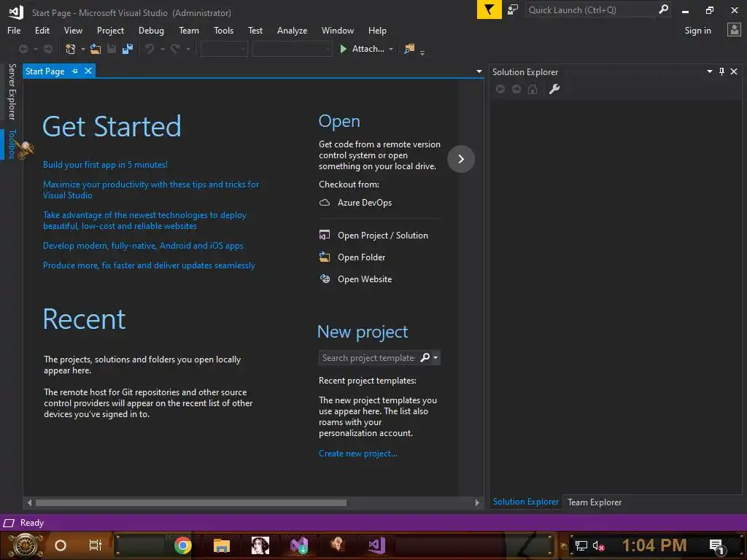Click the Visual Studio Installer taskbar icon
Image resolution: width=747 pixels, height=560 pixels.
(x=299, y=545)
